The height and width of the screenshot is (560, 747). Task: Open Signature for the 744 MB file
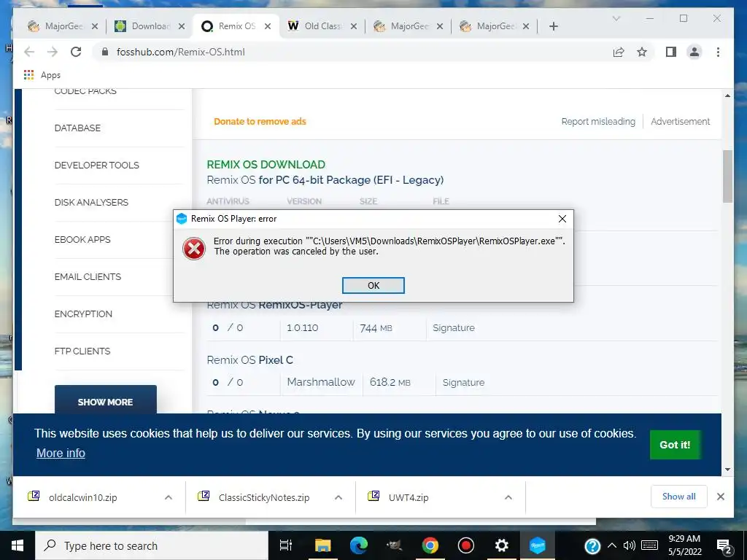pos(454,327)
